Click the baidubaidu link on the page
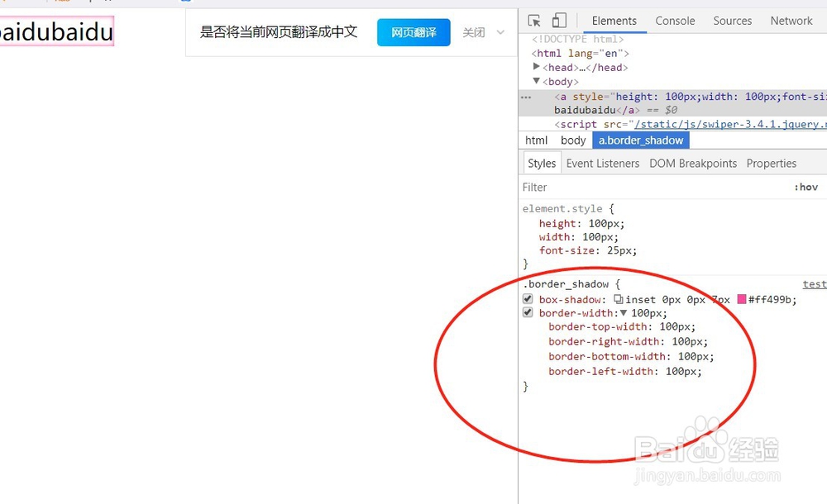This screenshot has width=827, height=504. pos(56,31)
